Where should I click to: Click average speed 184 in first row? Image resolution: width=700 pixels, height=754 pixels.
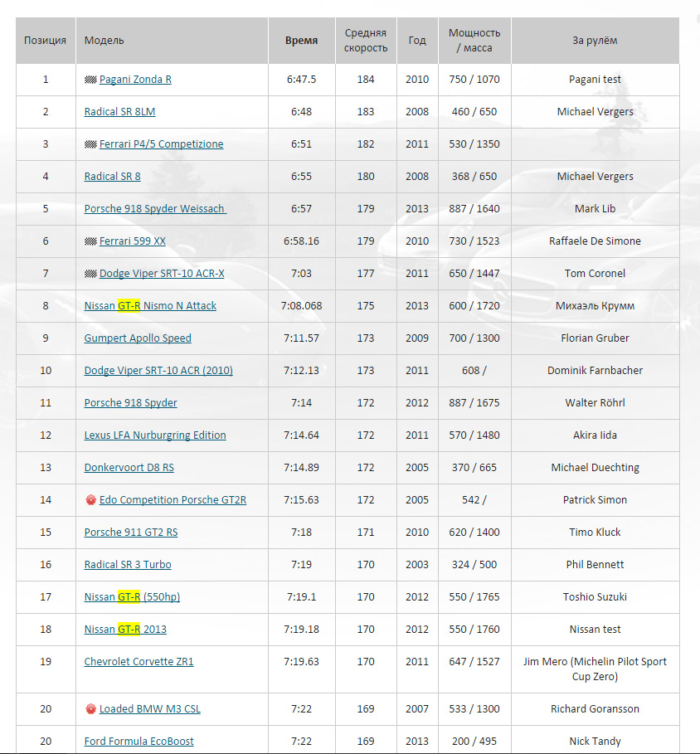pos(366,80)
